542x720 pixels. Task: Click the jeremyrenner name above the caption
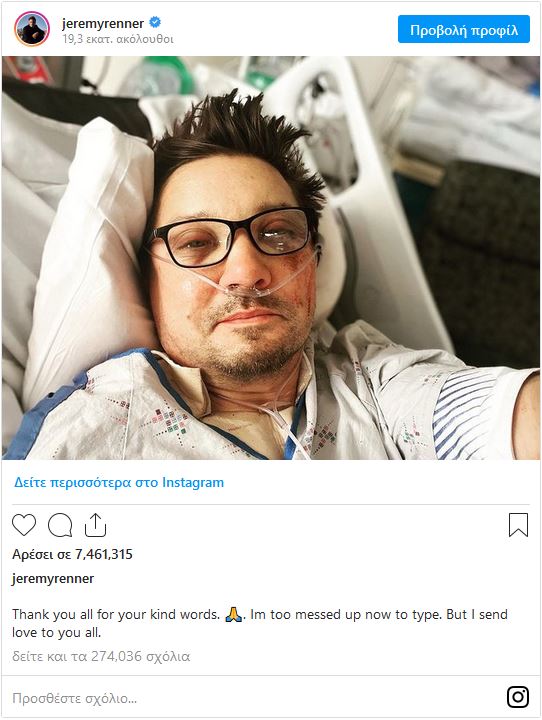(53, 579)
